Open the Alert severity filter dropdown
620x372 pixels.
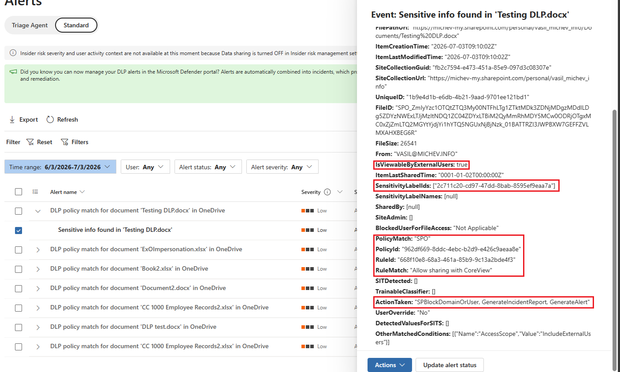pyautogui.click(x=282, y=167)
